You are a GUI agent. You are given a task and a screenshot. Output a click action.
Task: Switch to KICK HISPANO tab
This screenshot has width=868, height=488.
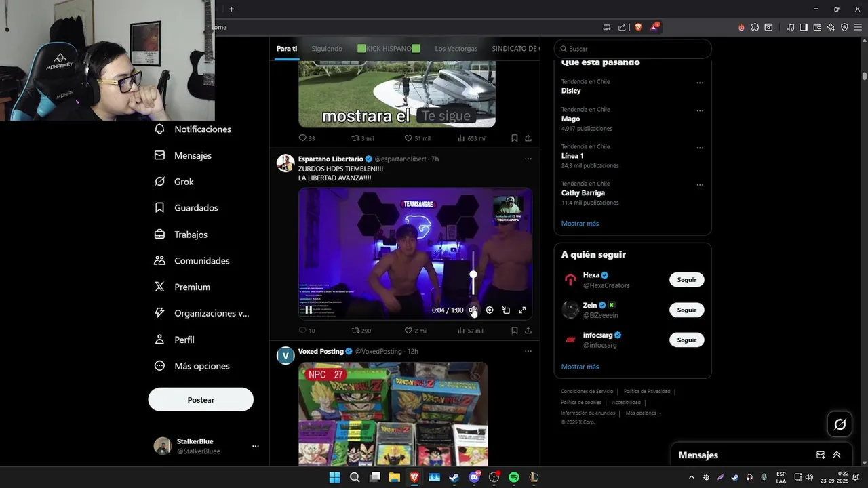coord(389,49)
